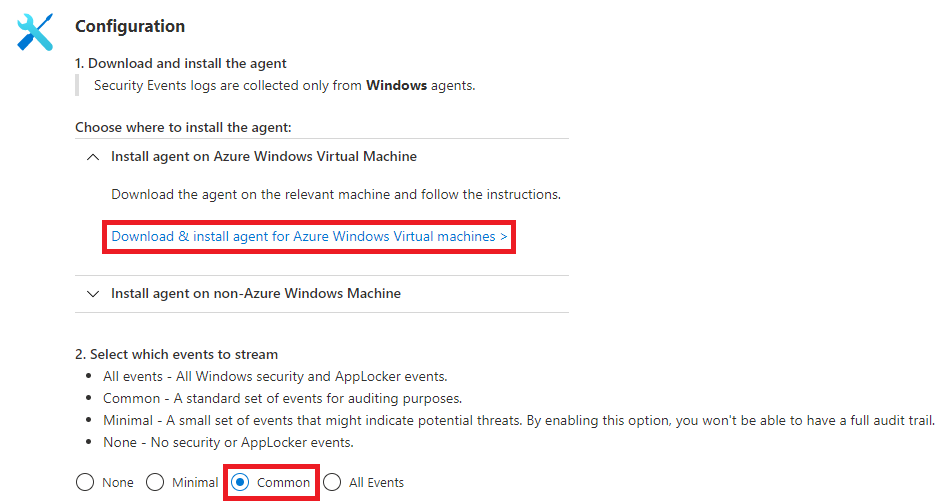This screenshot has height=503, width=940.
Task: Choose the Minimal events radio button
Action: pyautogui.click(x=155, y=483)
